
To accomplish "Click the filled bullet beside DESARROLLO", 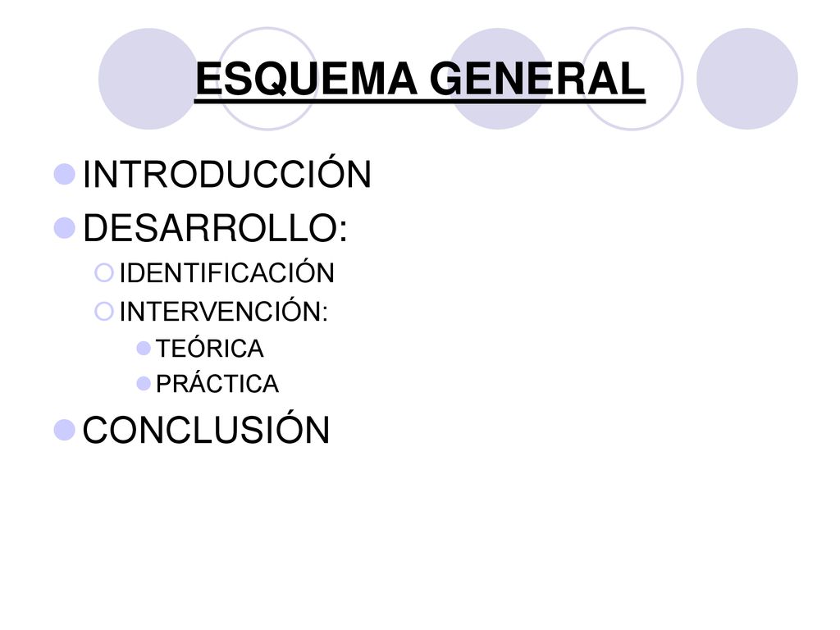I will tap(64, 228).
